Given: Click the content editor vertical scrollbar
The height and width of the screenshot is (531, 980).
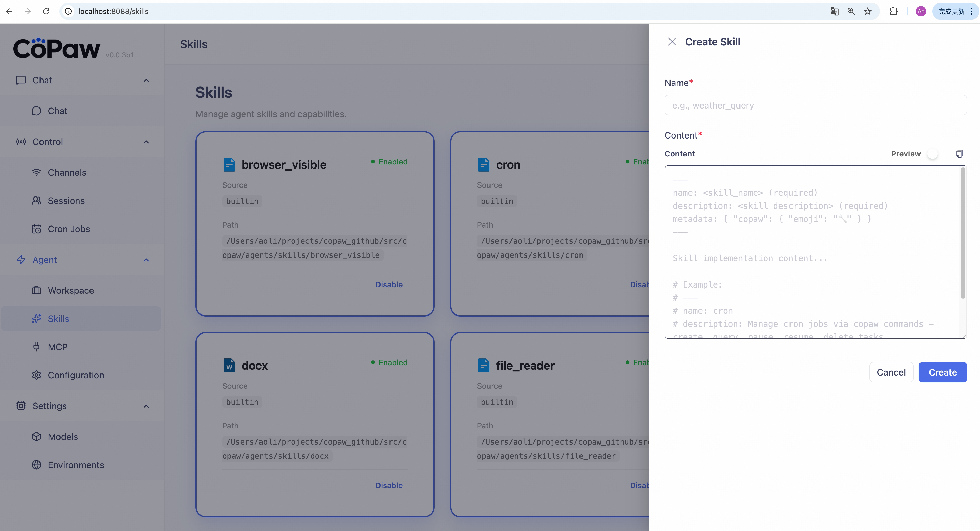Looking at the screenshot, I should 963,233.
